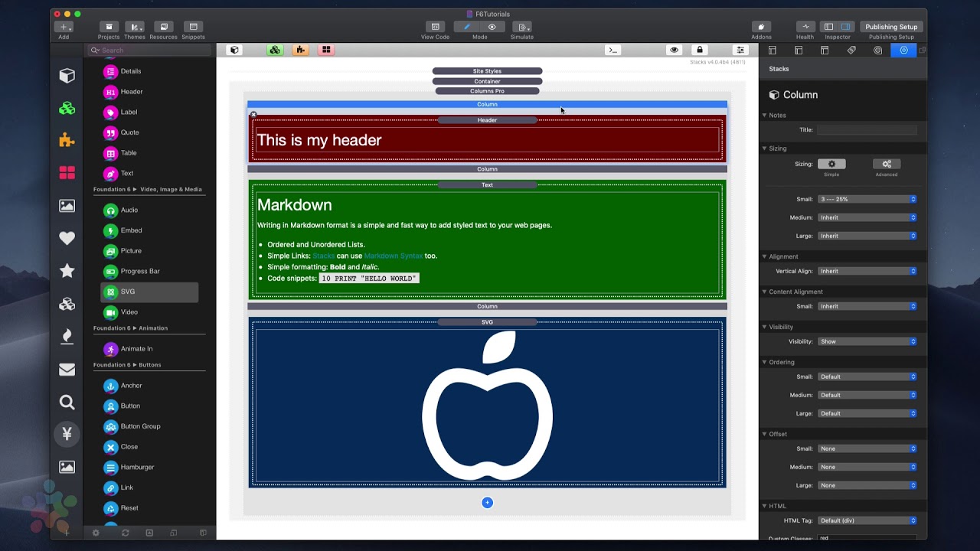
Task: Select the Reset stack icon
Action: tap(111, 508)
